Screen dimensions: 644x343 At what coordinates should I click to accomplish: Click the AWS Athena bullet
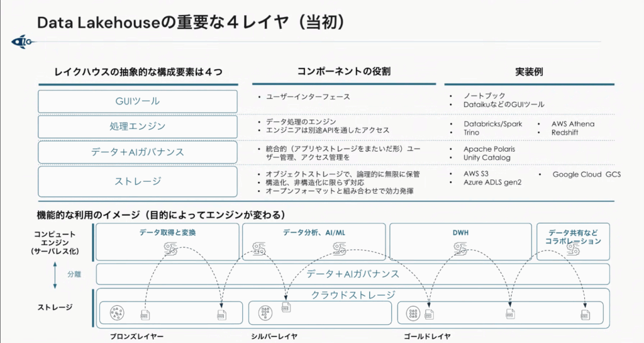pos(572,123)
